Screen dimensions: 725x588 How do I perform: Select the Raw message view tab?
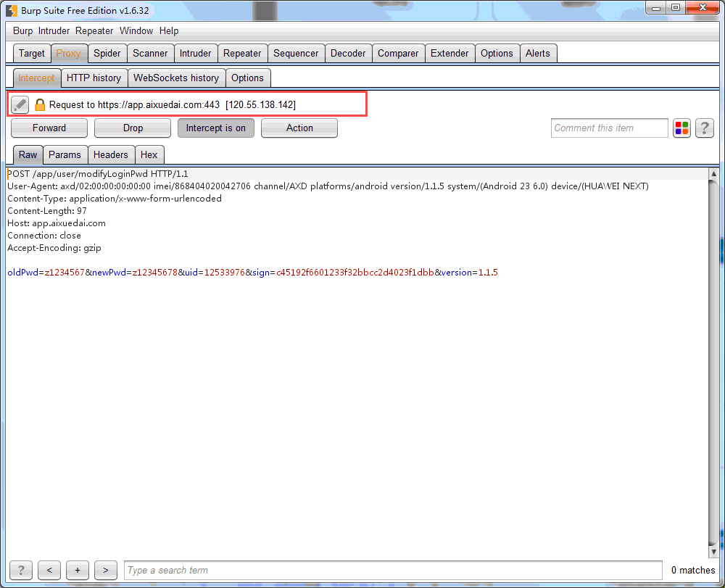click(x=28, y=155)
